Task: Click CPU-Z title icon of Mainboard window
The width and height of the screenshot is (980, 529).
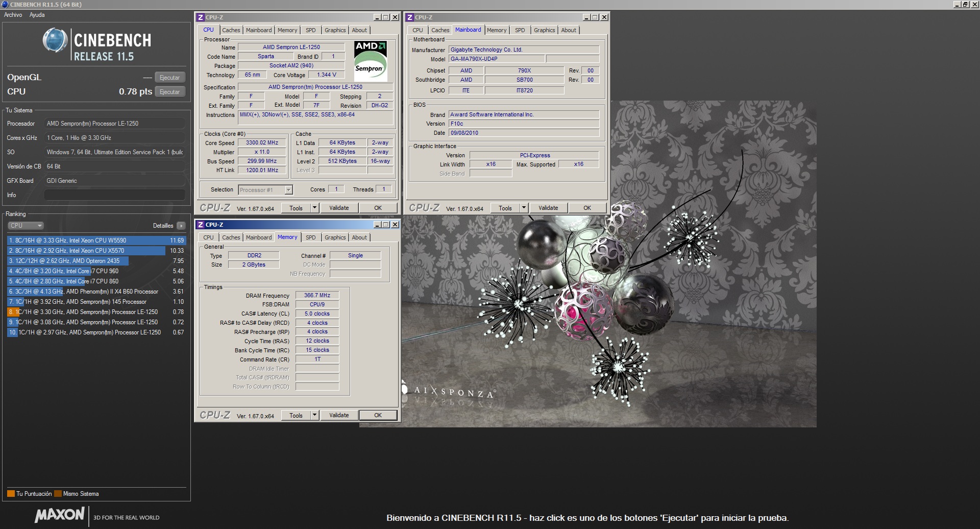Action: (410, 17)
